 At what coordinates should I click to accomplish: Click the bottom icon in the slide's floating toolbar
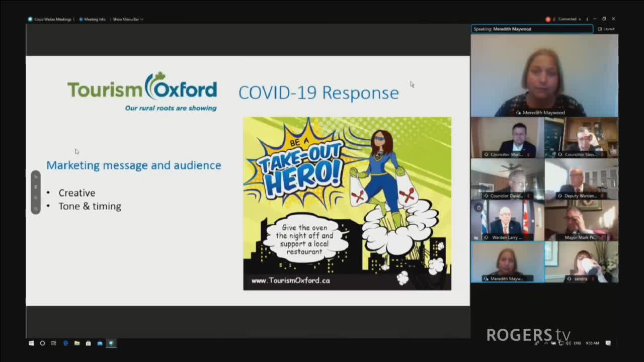pos(36,208)
